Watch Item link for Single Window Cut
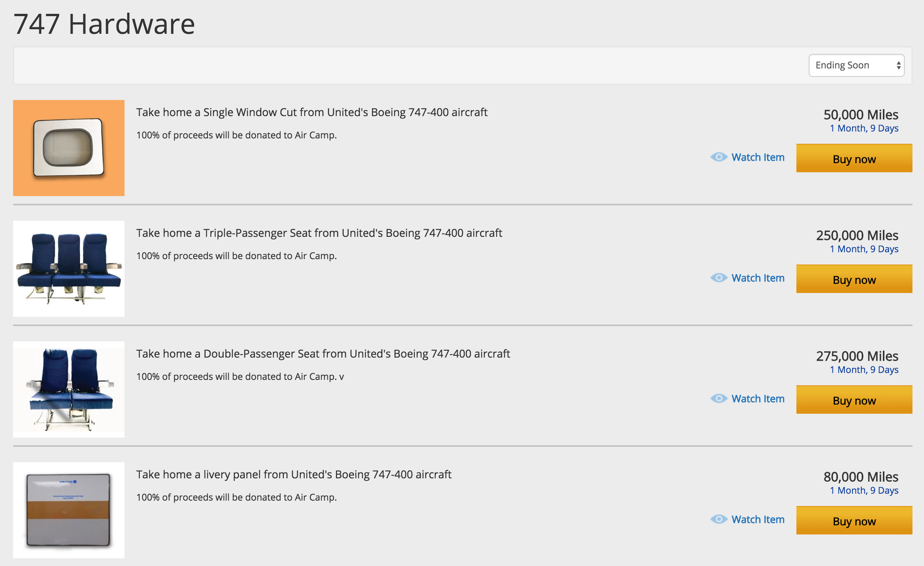Viewport: 924px width, 566px height. [758, 157]
